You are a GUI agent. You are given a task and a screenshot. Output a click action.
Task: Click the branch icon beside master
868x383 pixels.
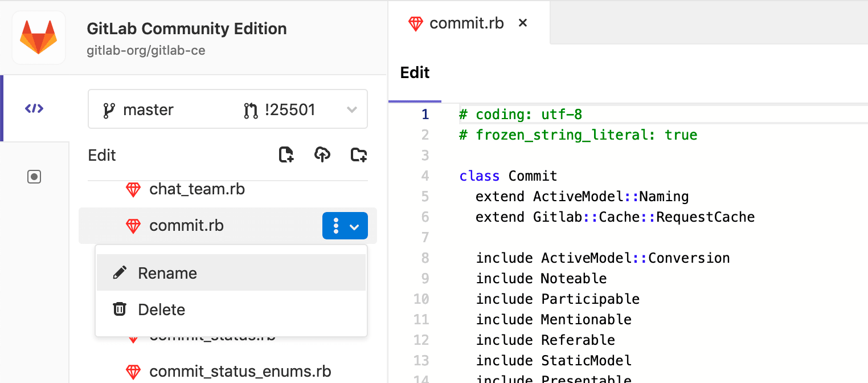(109, 109)
